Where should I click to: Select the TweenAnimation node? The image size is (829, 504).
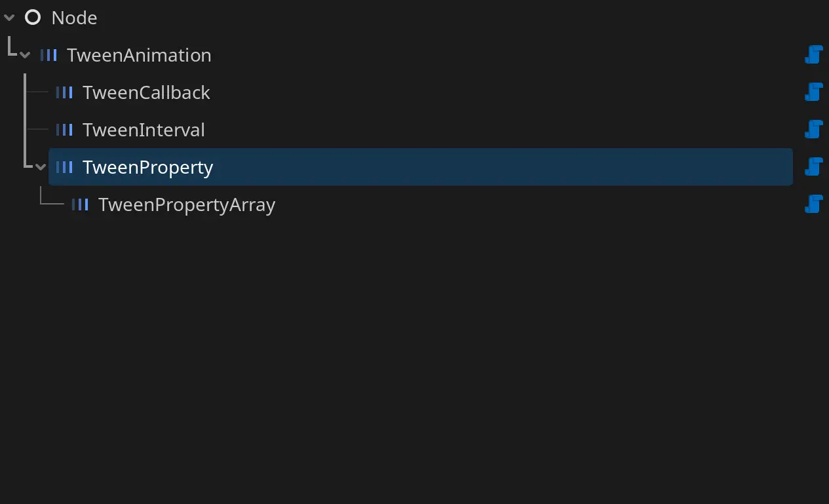click(x=139, y=55)
